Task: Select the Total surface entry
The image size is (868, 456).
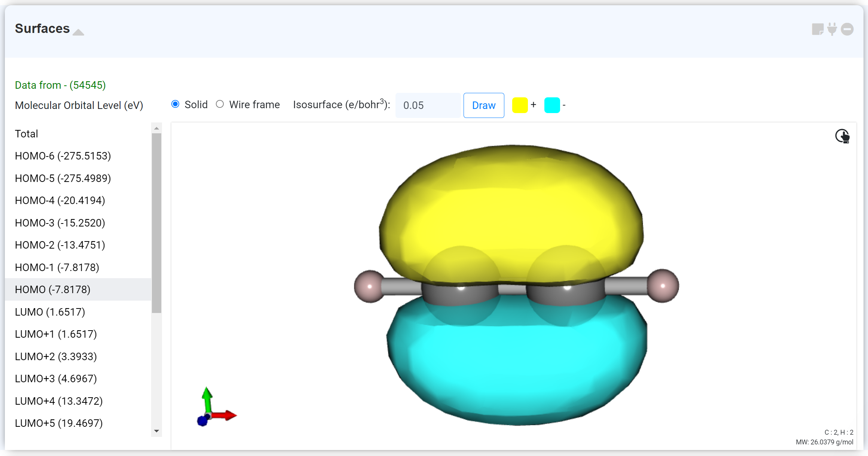Action: (x=27, y=134)
